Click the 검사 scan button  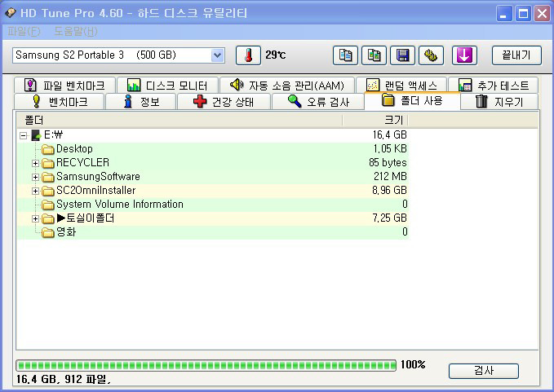click(483, 371)
